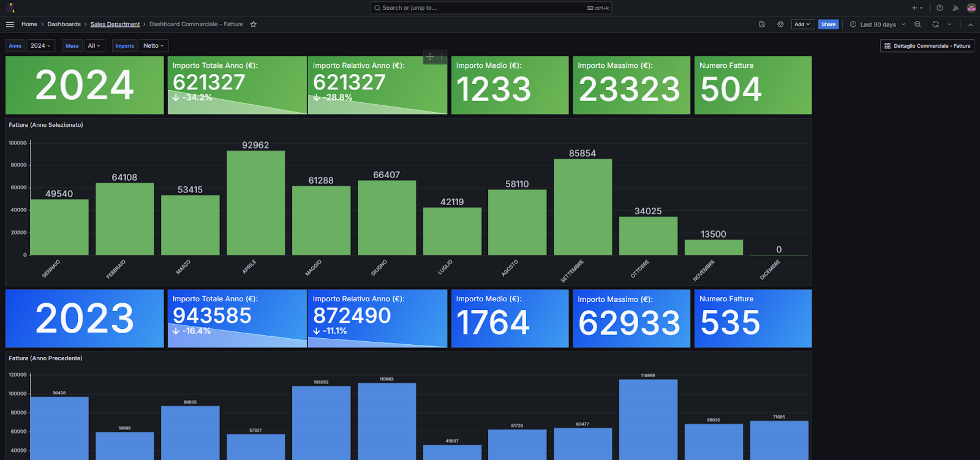Go to Home breadcrumb
Viewport: 980px width, 460px height.
pyautogui.click(x=29, y=25)
